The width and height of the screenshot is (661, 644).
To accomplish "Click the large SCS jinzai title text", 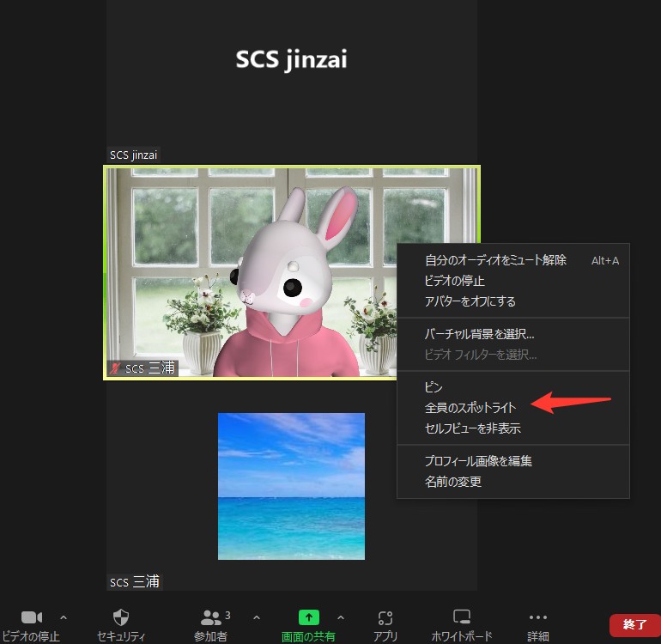I will [291, 59].
